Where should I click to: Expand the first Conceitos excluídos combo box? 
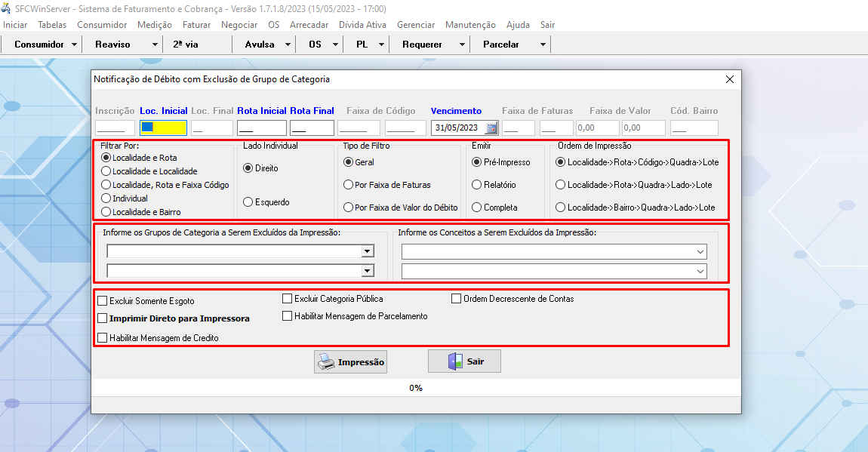[701, 251]
